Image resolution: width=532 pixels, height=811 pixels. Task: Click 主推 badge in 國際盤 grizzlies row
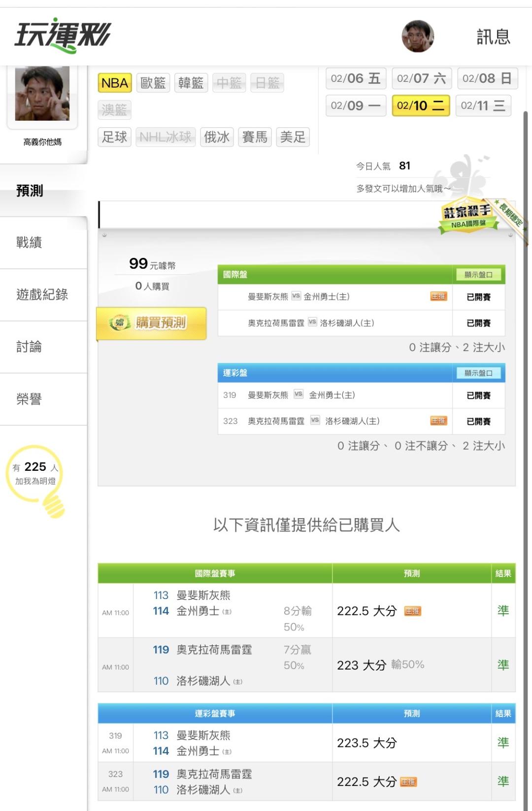tap(438, 296)
